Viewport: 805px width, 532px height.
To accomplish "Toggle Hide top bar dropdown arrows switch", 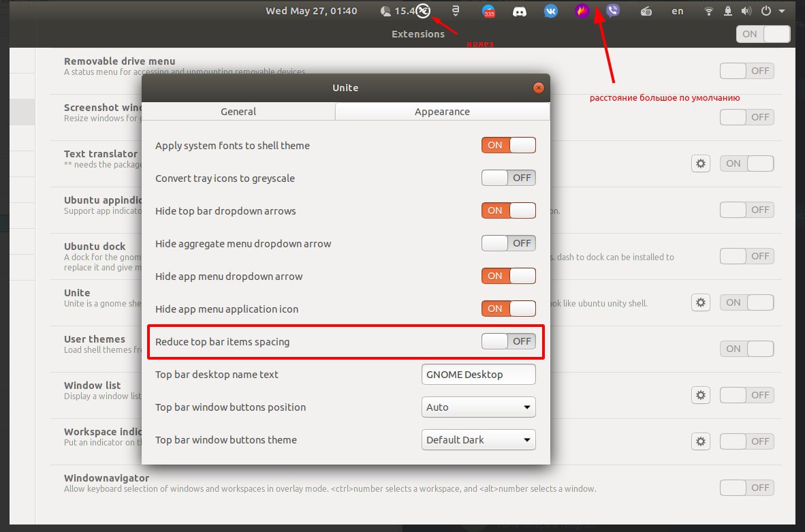I will tap(508, 210).
